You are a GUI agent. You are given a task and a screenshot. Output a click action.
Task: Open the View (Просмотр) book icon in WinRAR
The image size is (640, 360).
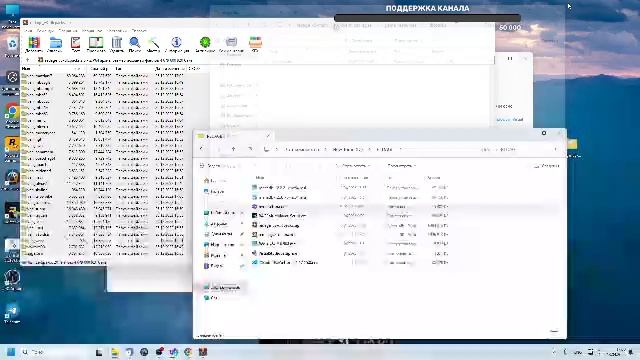tap(96, 44)
